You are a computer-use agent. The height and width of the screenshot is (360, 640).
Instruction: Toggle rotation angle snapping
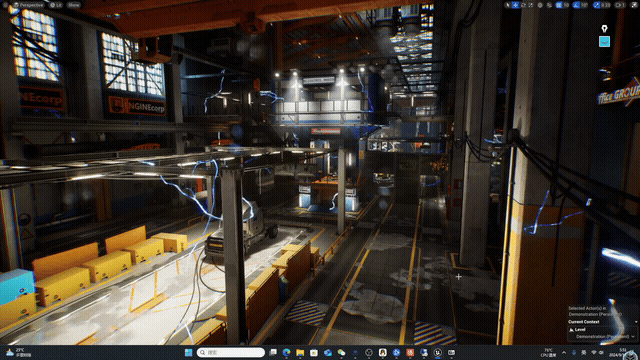(x=576, y=5)
